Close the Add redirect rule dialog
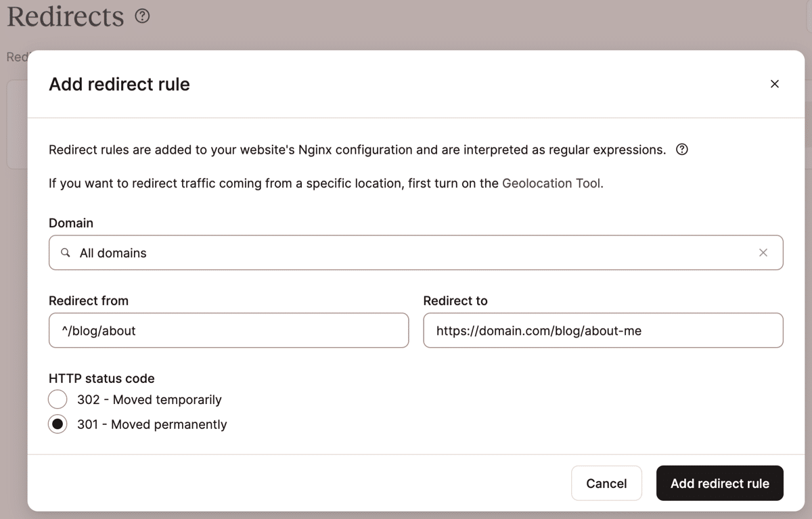This screenshot has height=519, width=812. pos(775,84)
